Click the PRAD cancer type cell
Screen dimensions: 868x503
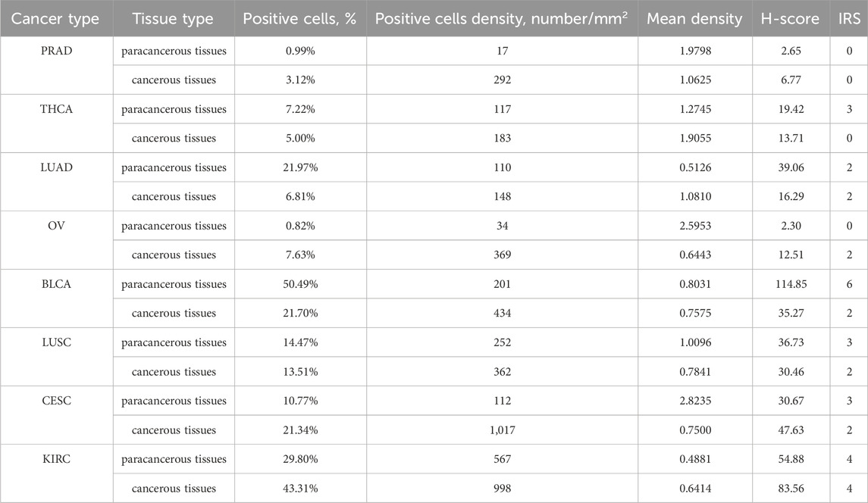[56, 51]
